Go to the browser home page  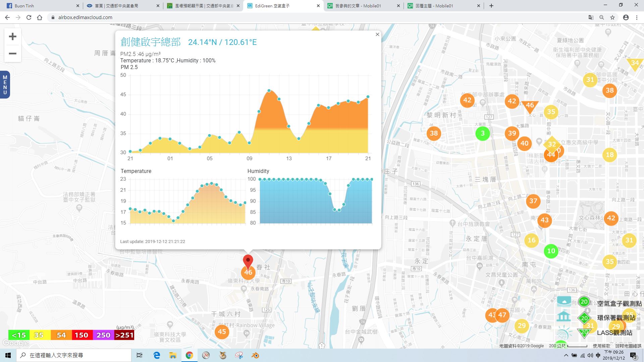tap(40, 17)
